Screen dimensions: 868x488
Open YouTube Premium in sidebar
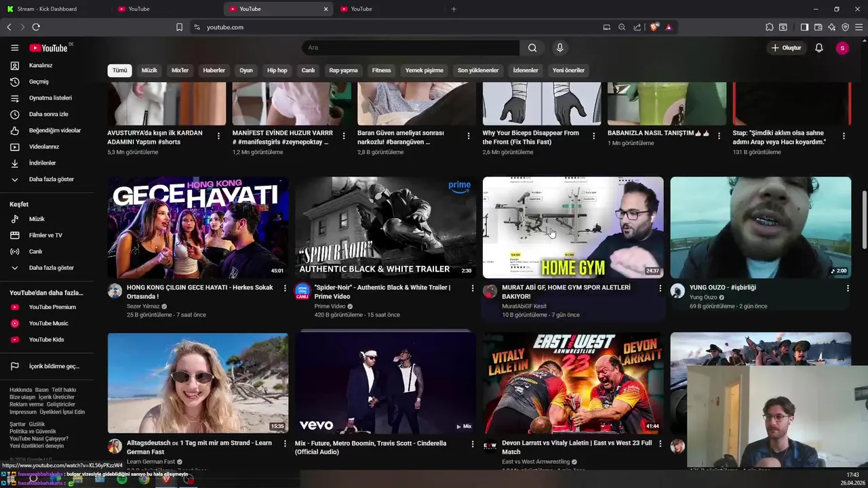pos(47,307)
